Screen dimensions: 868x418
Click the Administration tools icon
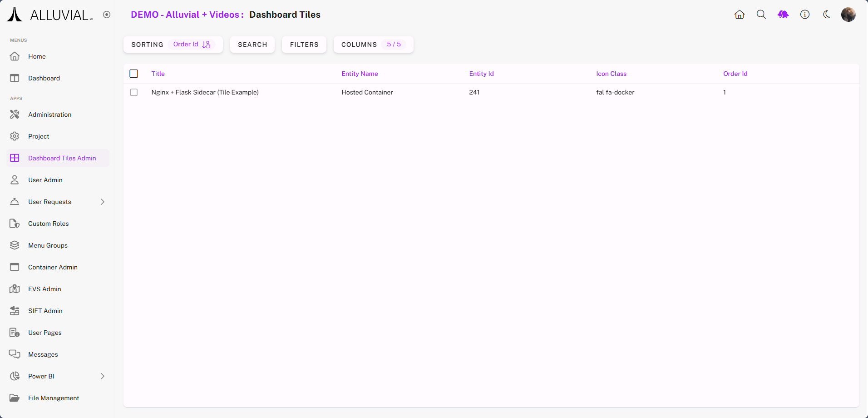15,114
